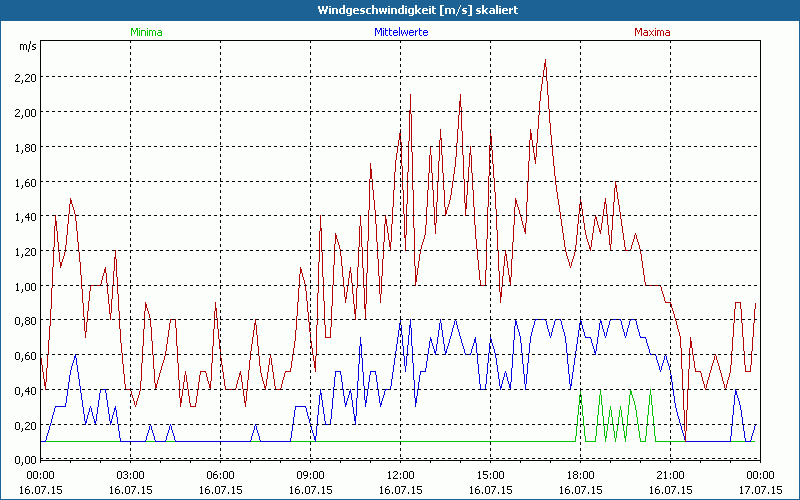800x500 pixels.
Task: Select the 12:00 time axis label
Action: 400,475
